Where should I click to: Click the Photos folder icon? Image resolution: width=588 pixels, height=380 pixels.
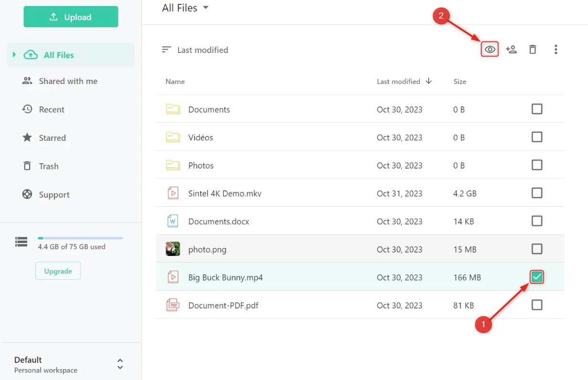pyautogui.click(x=173, y=165)
